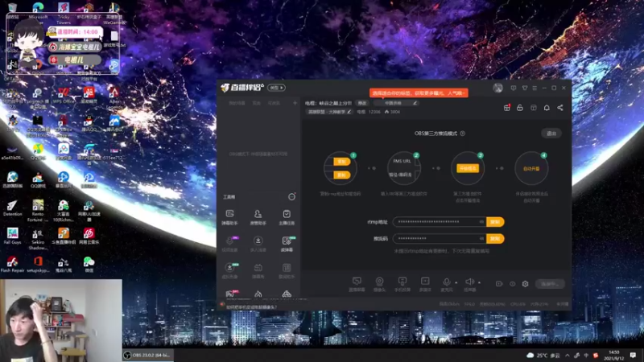The height and width of the screenshot is (362, 644).
Task: Open the hamburger menu in title bar
Action: click(x=535, y=88)
